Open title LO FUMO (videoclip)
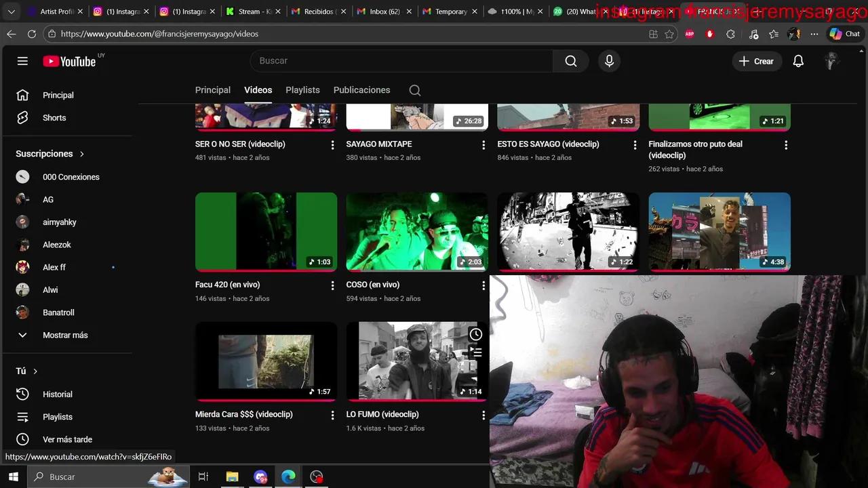Viewport: 868px width, 488px height. click(x=382, y=415)
